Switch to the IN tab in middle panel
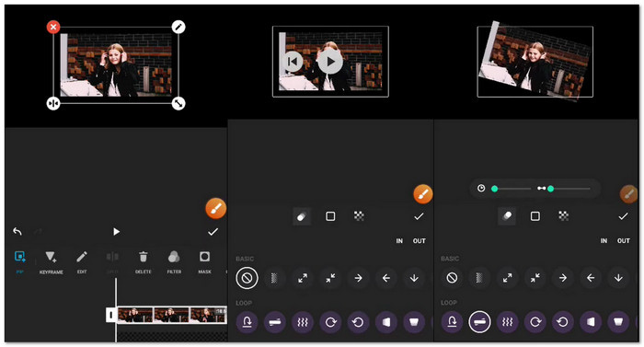The height and width of the screenshot is (347, 644). (x=399, y=241)
